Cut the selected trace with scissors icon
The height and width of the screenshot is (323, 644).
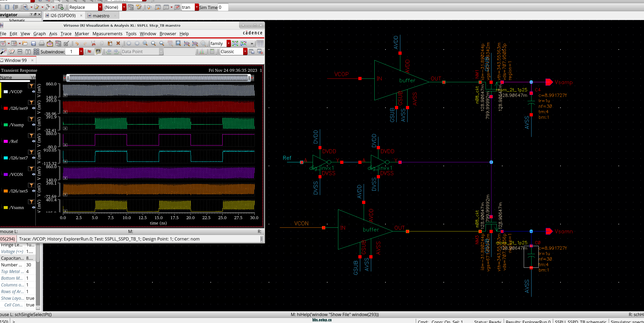click(x=93, y=43)
